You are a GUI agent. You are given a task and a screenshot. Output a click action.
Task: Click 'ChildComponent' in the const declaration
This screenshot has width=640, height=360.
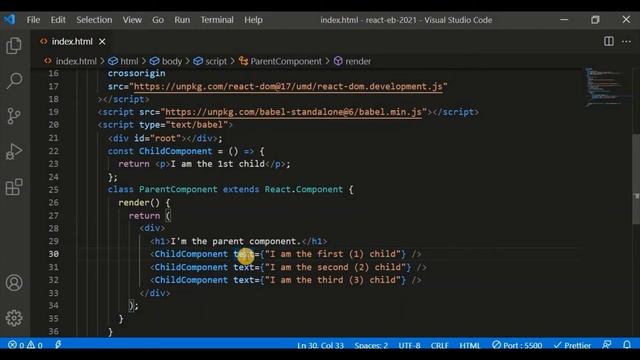pos(176,151)
